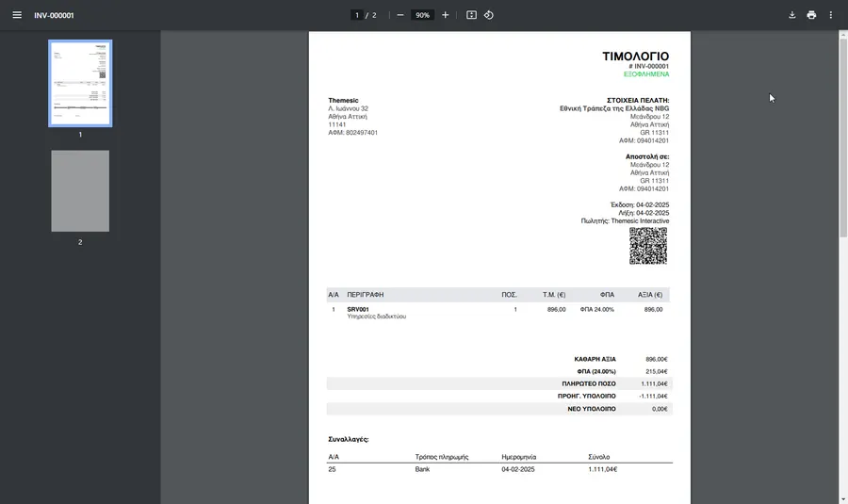Zoom in with the plus icon
This screenshot has width=848, height=504.
[445, 15]
